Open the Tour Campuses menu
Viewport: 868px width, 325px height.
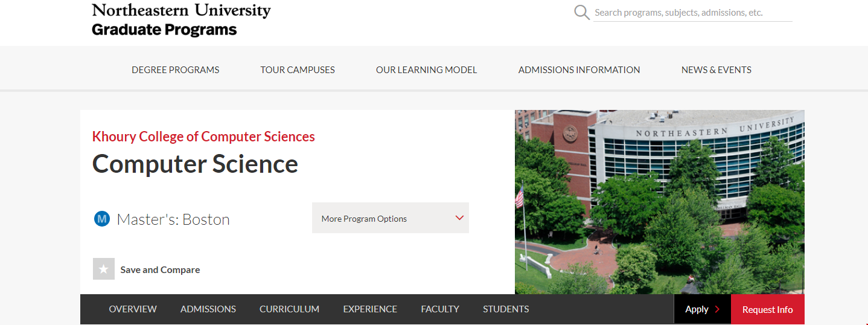(x=298, y=69)
